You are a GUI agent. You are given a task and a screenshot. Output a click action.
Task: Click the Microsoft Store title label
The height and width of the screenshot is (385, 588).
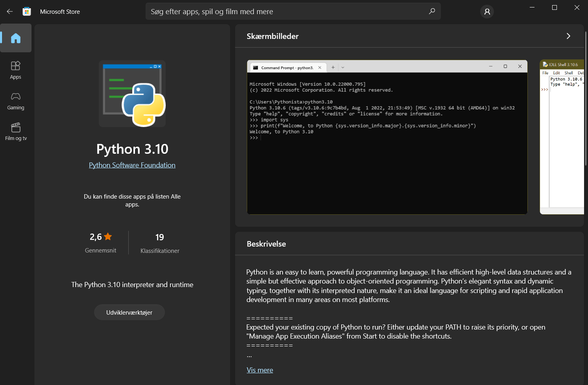(60, 11)
